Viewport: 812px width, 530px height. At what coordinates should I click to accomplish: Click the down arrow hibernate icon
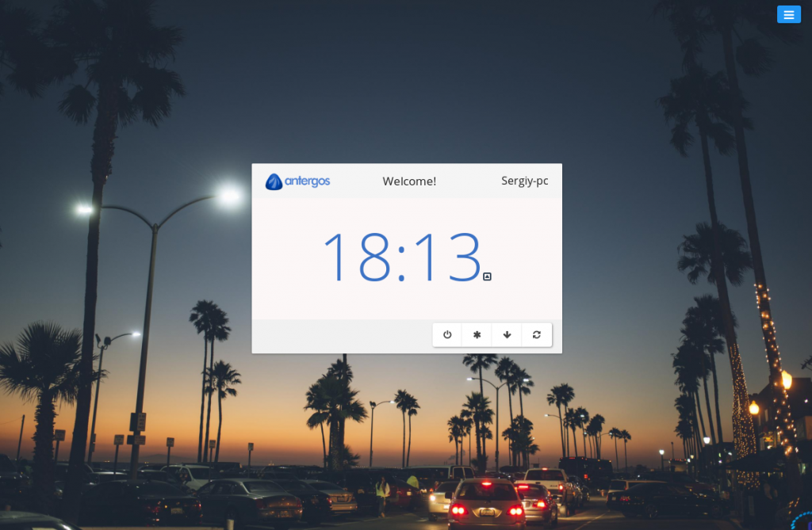(507, 335)
